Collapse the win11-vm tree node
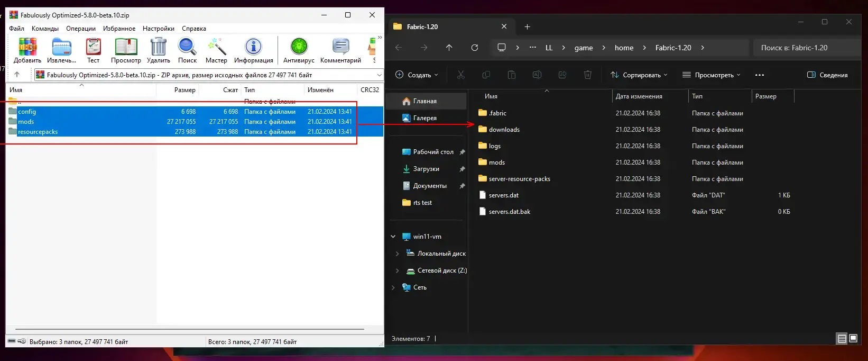This screenshot has height=361, width=868. pyautogui.click(x=393, y=237)
